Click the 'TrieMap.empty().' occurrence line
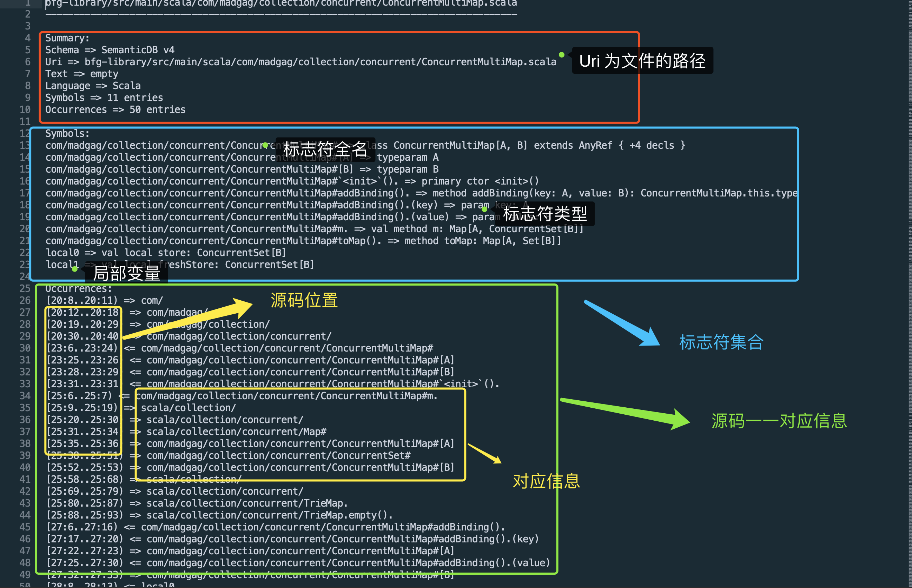912x588 pixels. click(x=219, y=515)
